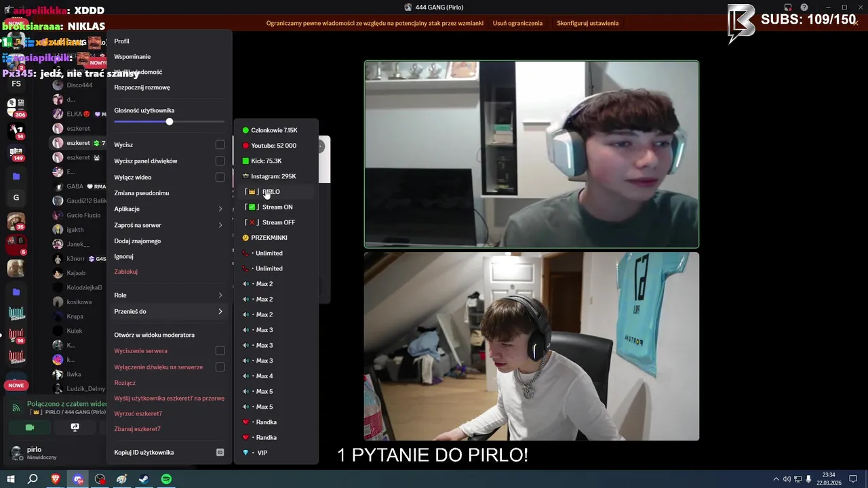
Task: Check Wycisz panel dźwięków checkbox
Action: coord(220,161)
